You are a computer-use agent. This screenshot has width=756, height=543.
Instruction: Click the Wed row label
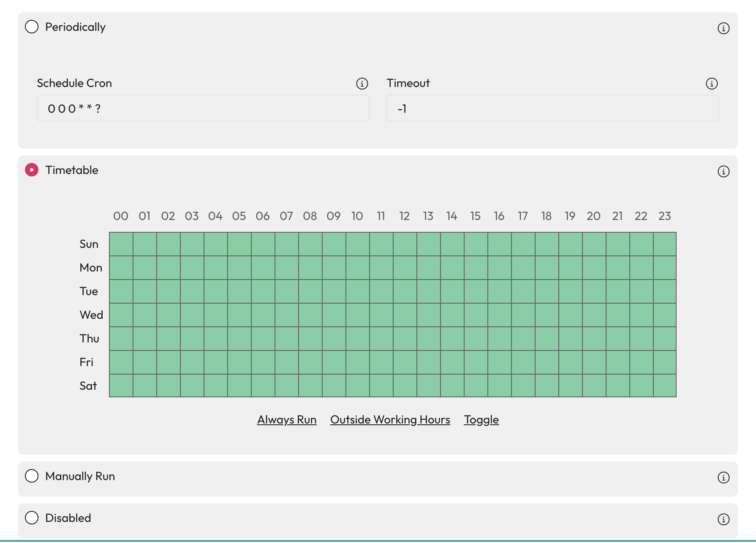pos(91,315)
